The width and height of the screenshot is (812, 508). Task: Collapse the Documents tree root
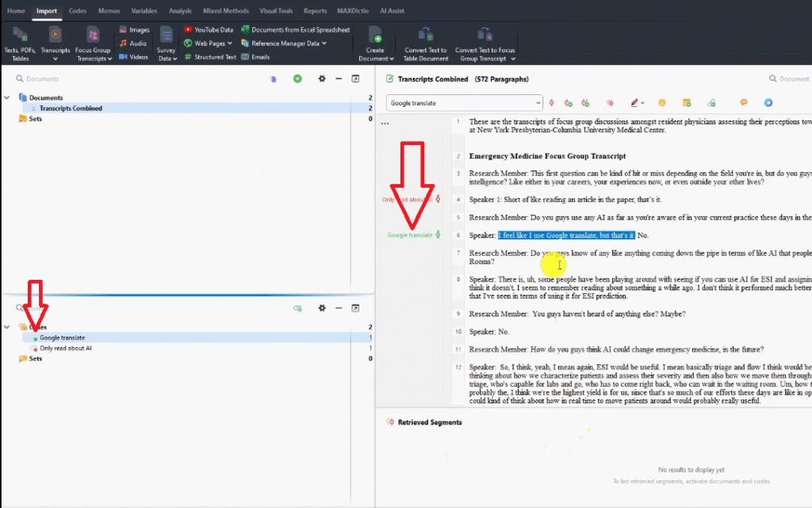(x=7, y=98)
